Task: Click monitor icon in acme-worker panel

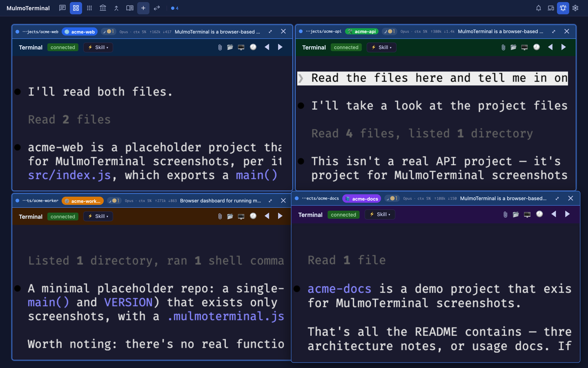Action: coord(241,216)
